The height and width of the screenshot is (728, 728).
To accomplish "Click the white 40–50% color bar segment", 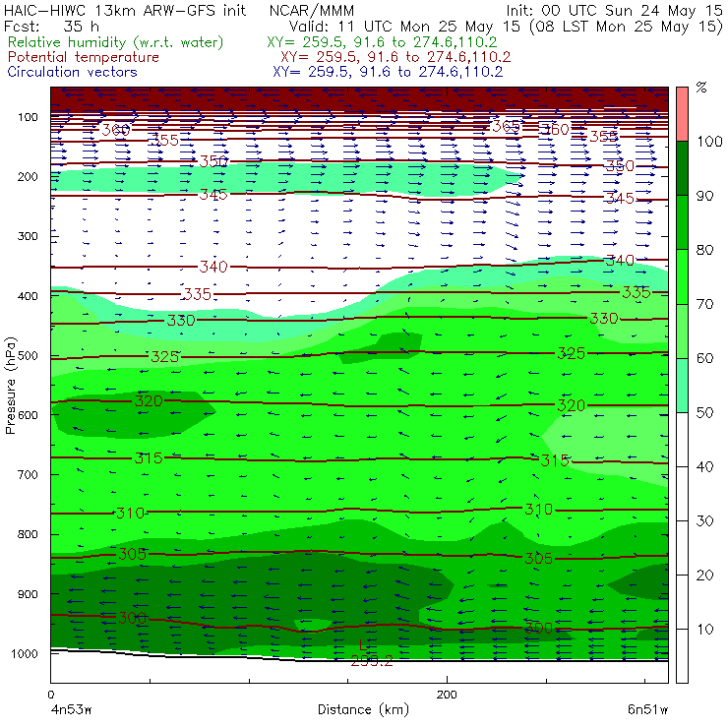I will click(682, 439).
